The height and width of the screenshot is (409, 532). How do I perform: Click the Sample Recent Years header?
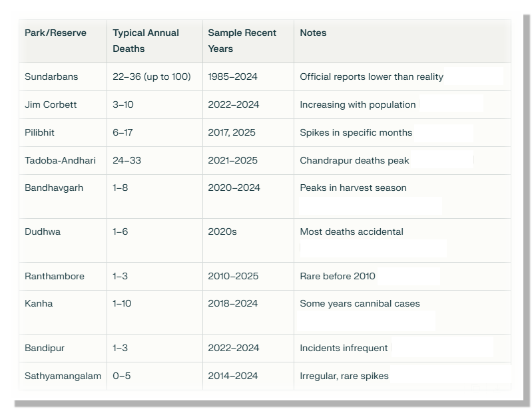tap(242, 41)
